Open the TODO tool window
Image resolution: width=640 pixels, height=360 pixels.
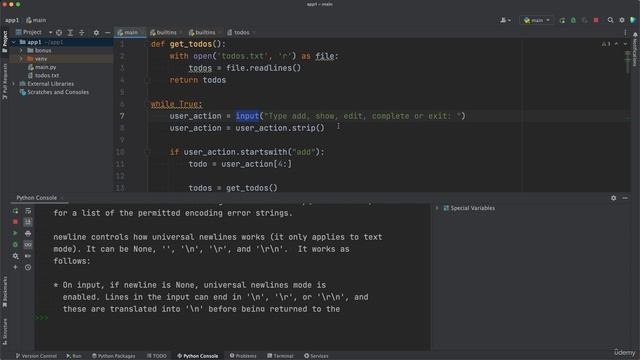click(157, 356)
